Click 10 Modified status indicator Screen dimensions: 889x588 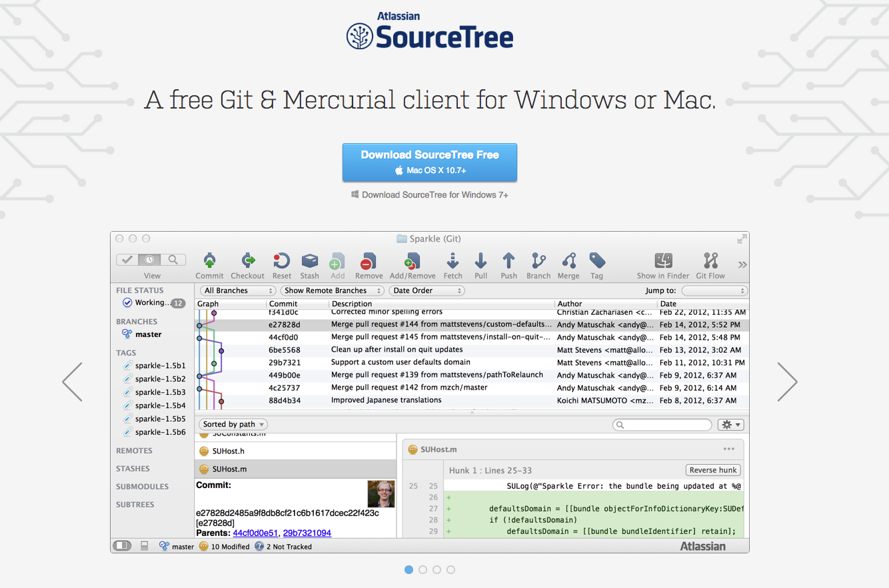pos(224,547)
